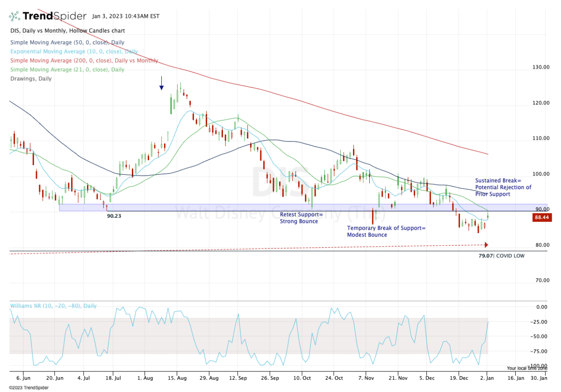Select the Temporary Break of Support annotation

coord(386,231)
